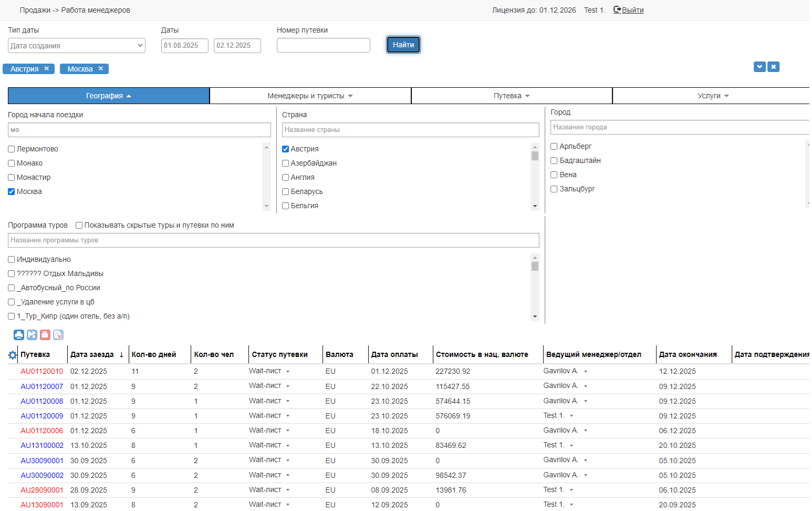Click the blue chevron-down button beside clear filters

click(759, 67)
